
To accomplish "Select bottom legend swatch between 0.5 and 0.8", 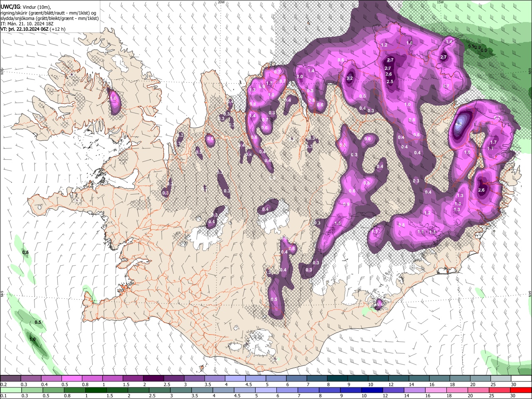I will point(53,390).
